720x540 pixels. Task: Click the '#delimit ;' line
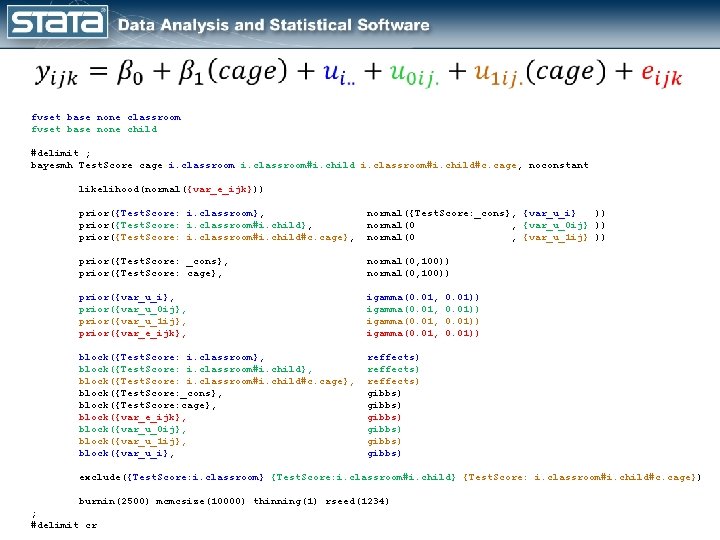(x=61, y=153)
